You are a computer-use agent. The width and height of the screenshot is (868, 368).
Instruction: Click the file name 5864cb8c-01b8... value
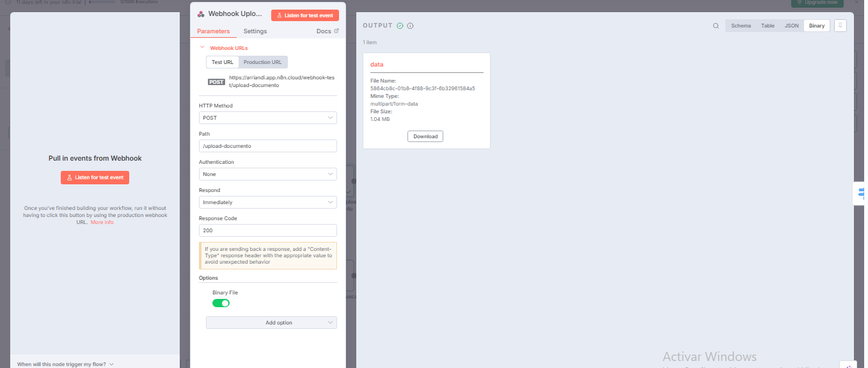click(x=423, y=88)
